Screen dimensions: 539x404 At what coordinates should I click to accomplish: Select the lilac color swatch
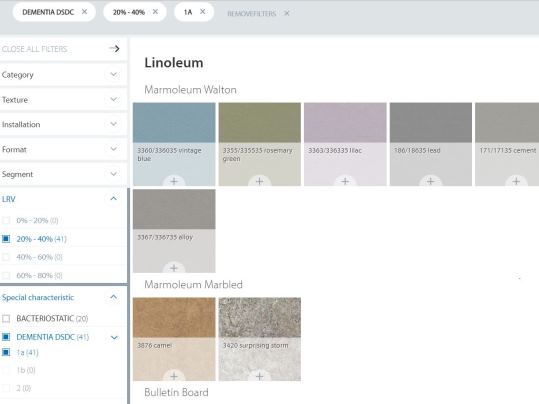coord(345,122)
